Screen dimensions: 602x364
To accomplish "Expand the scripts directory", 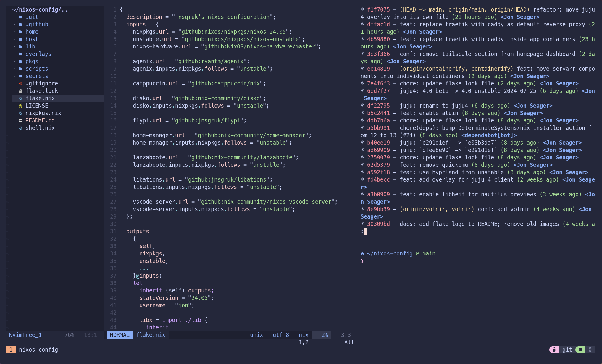I will (14, 69).
